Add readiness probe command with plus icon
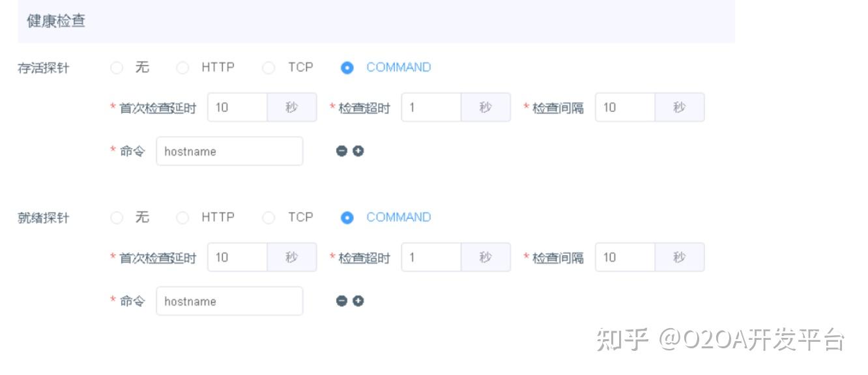This screenshot has height=375, width=868. (358, 301)
